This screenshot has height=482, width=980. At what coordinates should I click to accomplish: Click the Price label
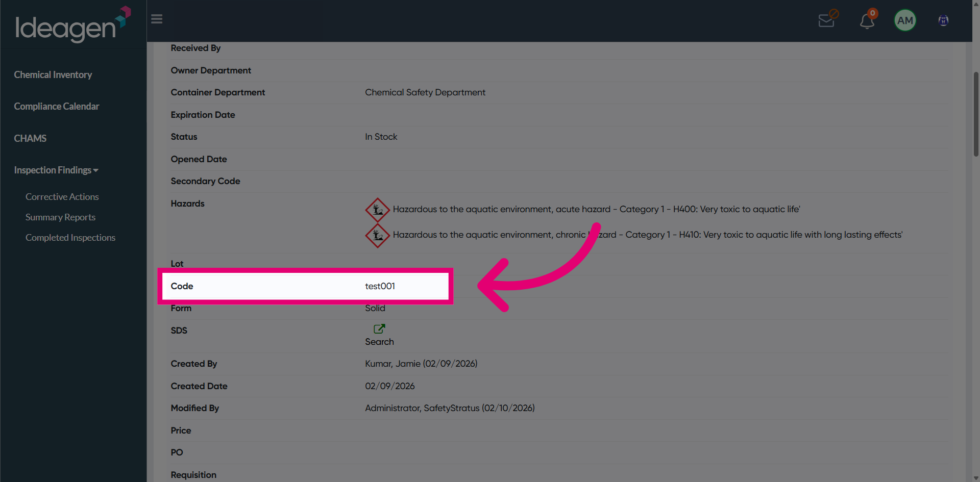pos(181,430)
